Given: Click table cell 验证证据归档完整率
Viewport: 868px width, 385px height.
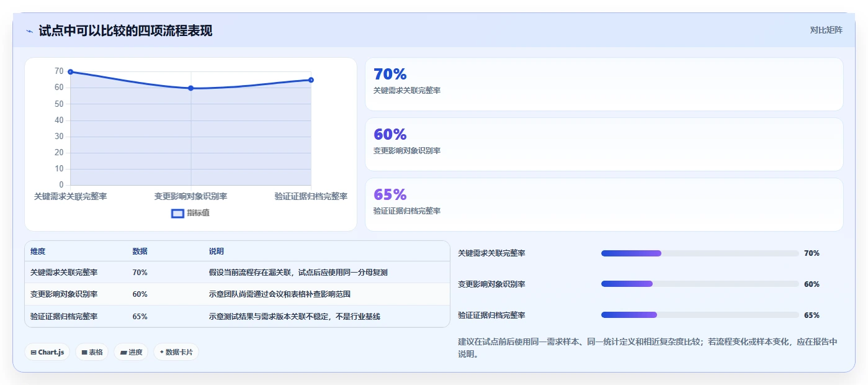Looking at the screenshot, I should [x=64, y=316].
